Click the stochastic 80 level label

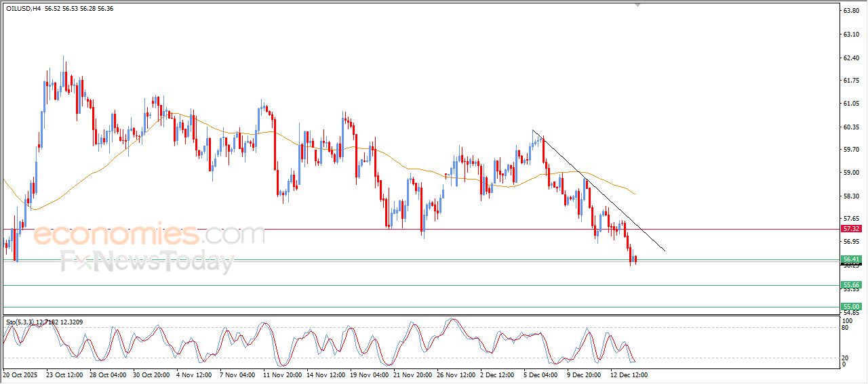pos(844,328)
